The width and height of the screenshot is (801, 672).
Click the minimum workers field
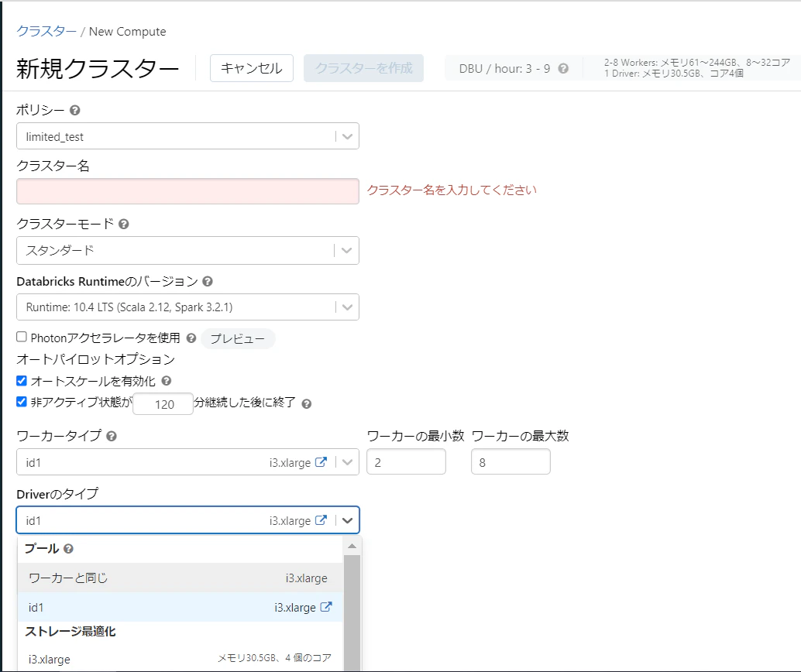tap(406, 461)
